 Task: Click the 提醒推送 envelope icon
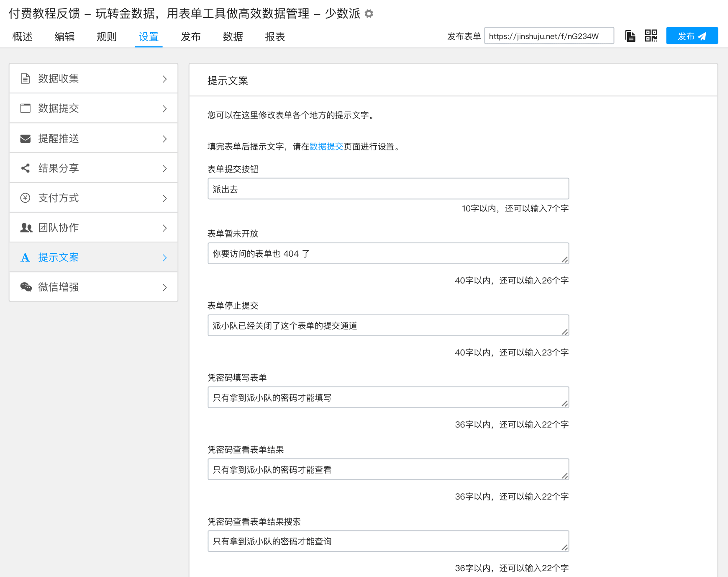tap(25, 139)
